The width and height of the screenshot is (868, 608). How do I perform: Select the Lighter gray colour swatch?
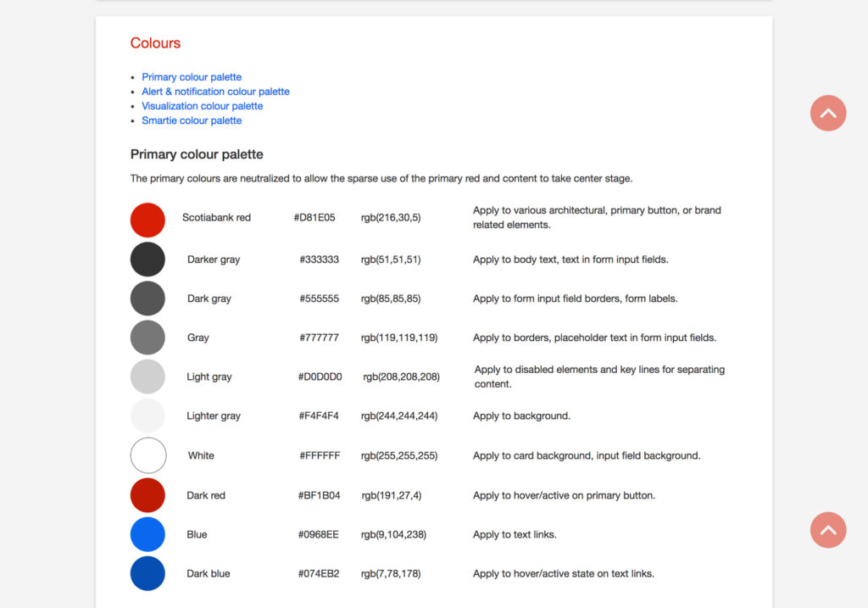pyautogui.click(x=147, y=416)
